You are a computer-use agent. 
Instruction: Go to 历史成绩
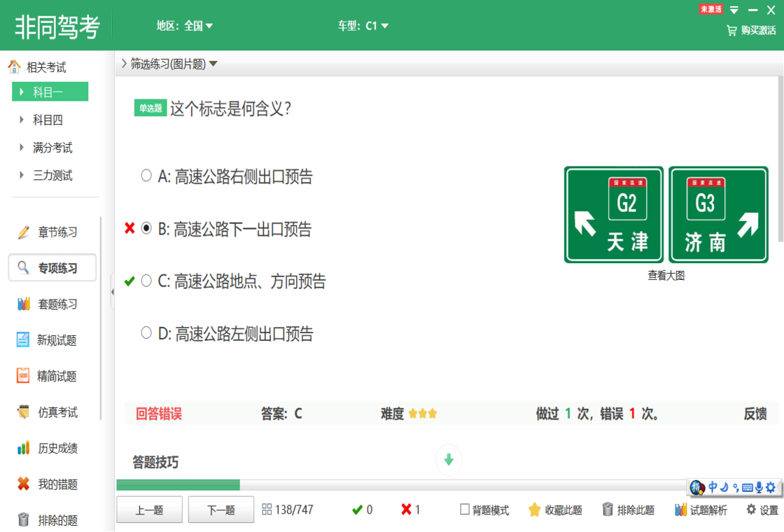click(x=57, y=448)
